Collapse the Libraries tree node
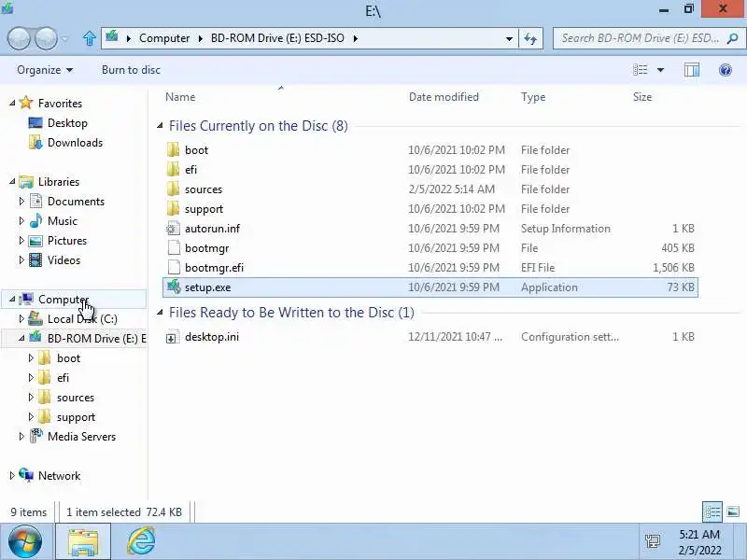Image resolution: width=747 pixels, height=560 pixels. (12, 181)
